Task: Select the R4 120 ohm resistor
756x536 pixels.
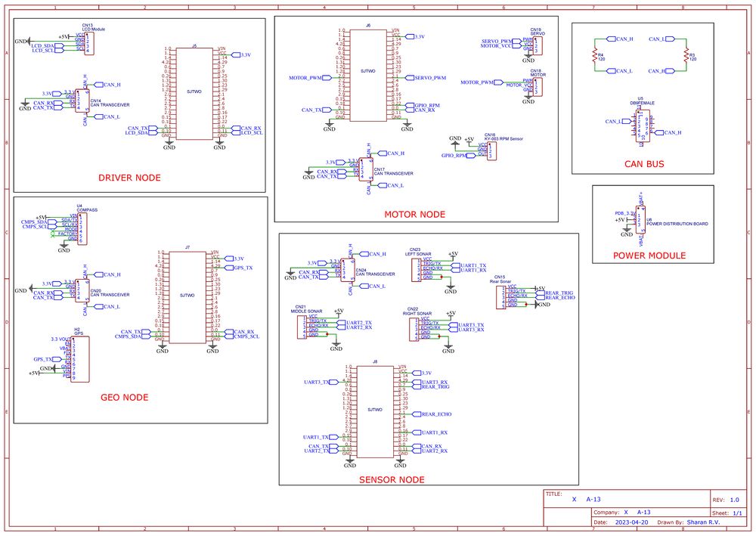Action: click(594, 55)
